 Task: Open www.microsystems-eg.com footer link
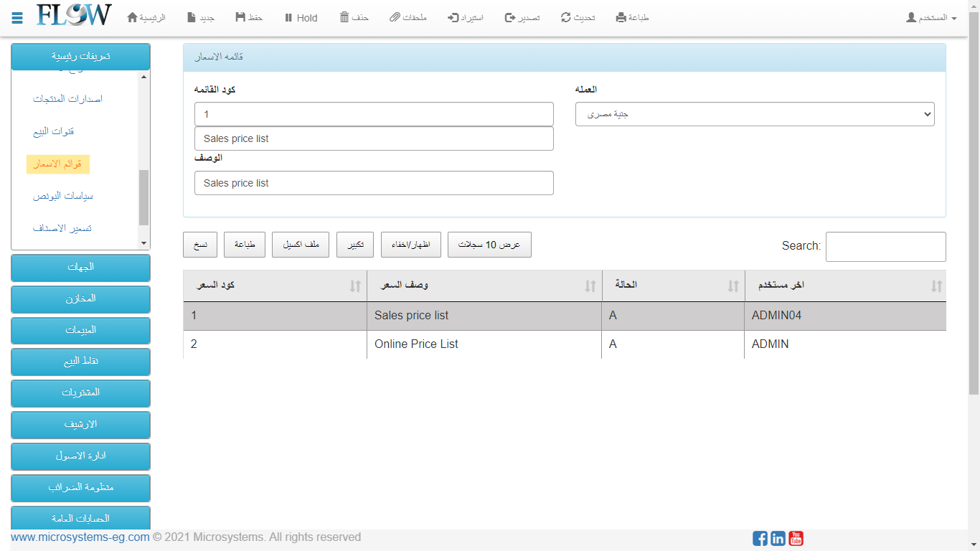coord(80,537)
